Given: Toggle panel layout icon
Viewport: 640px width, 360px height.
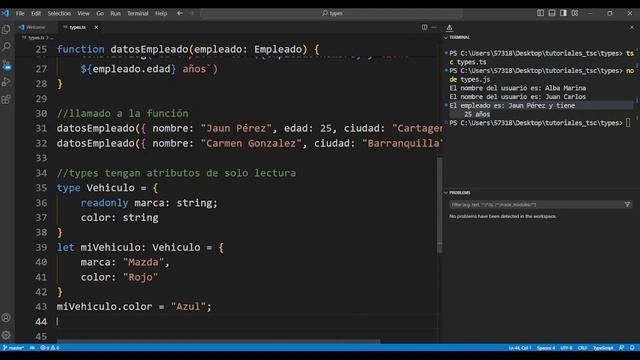Looking at the screenshot, I should pyautogui.click(x=552, y=13).
